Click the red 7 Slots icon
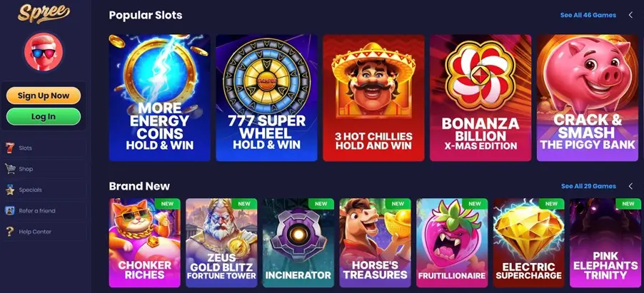644x293 pixels. (10, 148)
